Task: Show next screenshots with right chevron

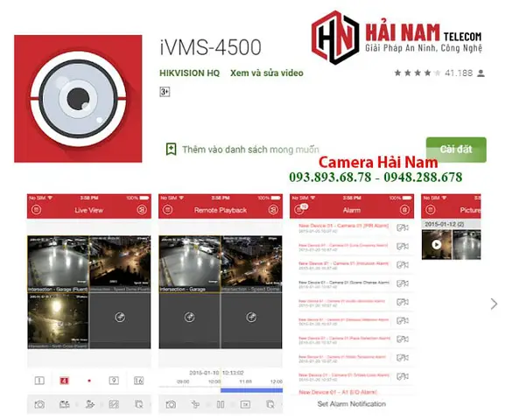Action: coord(494,304)
